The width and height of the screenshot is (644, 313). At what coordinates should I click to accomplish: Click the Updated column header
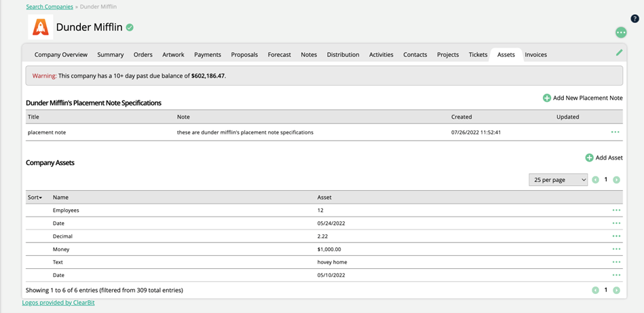click(x=567, y=117)
